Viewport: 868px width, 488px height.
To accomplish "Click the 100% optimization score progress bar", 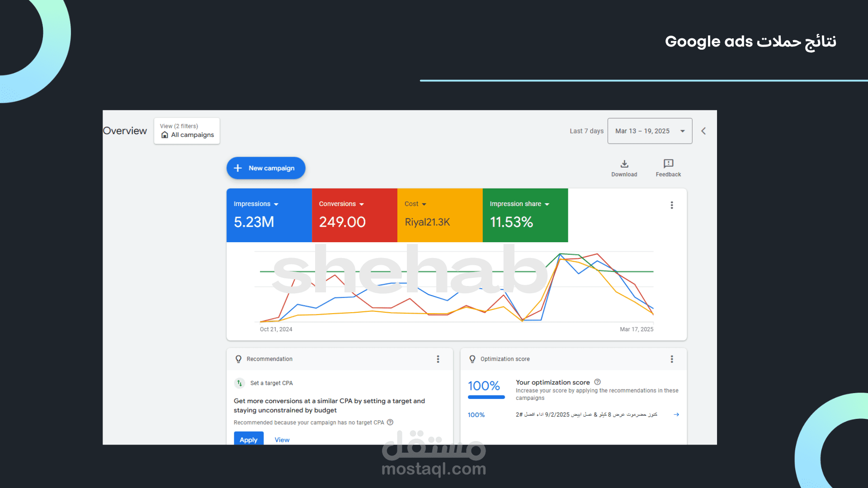I will [x=486, y=397].
